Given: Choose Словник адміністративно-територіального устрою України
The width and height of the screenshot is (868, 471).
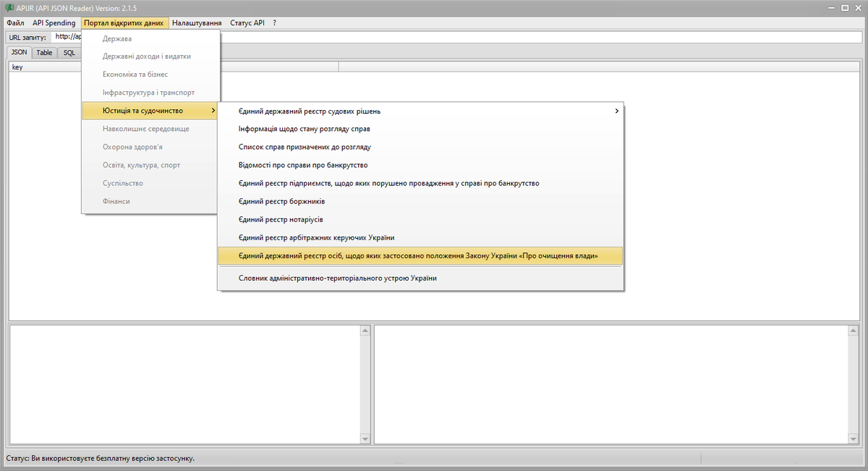Looking at the screenshot, I should pyautogui.click(x=420, y=278).
